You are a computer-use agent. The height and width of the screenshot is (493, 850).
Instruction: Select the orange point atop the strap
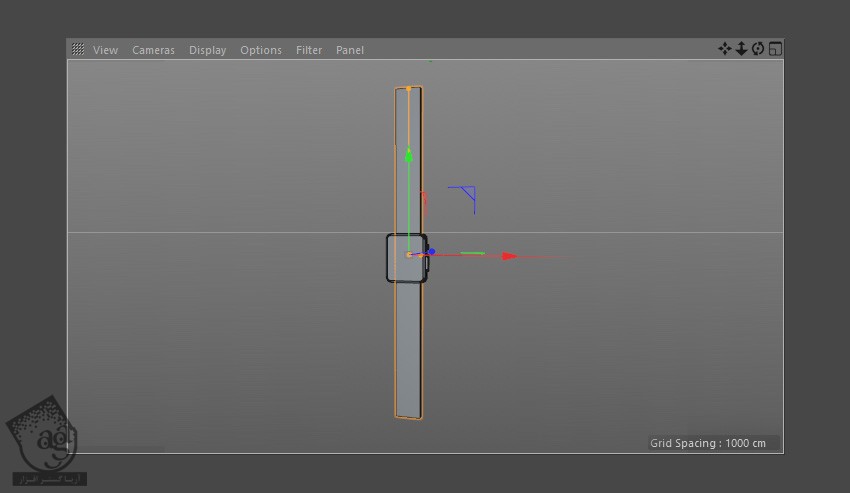point(408,89)
